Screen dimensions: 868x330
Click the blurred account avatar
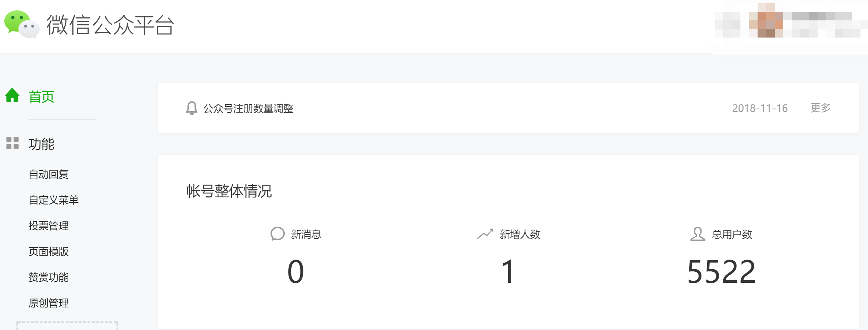[766, 21]
